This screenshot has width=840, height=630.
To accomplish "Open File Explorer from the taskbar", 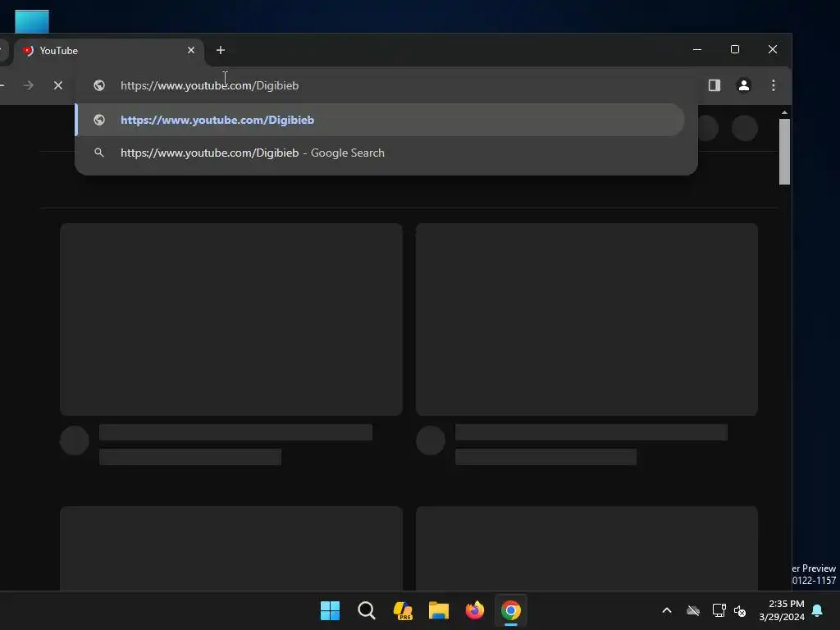I will tap(438, 610).
